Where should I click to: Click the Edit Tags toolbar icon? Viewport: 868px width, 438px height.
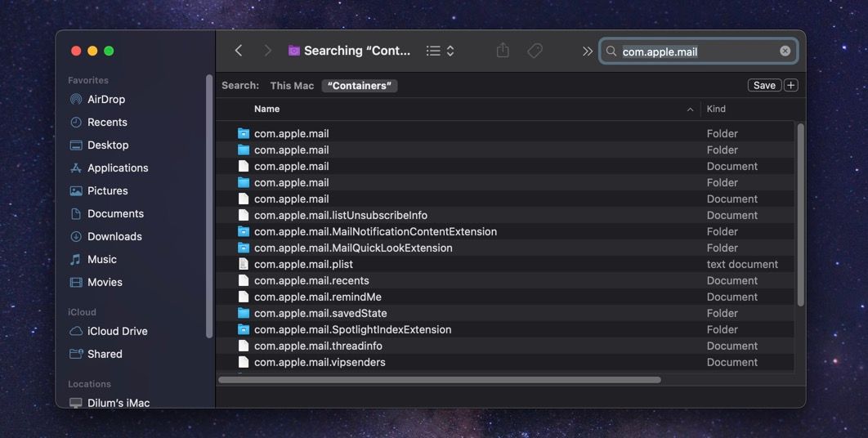point(535,51)
